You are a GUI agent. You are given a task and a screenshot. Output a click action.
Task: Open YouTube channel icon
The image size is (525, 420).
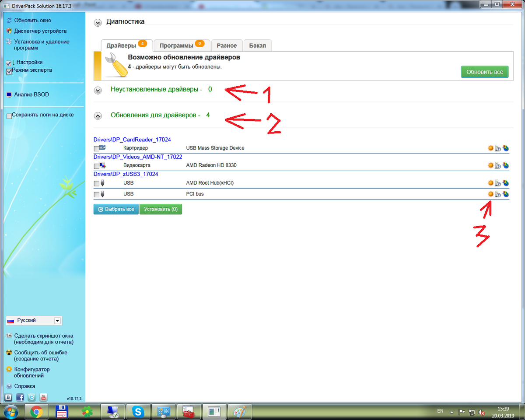43,397
